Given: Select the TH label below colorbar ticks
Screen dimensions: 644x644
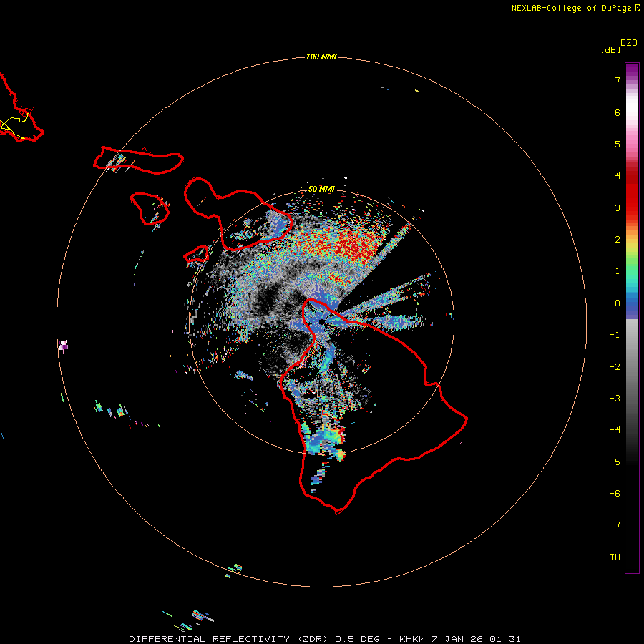Looking at the screenshot, I should click(x=615, y=557).
